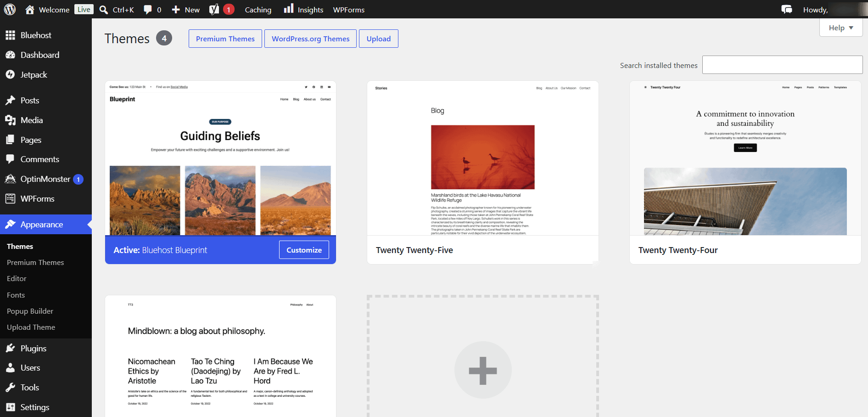Open Caching in the admin bar
This screenshot has height=417, width=868.
[258, 10]
